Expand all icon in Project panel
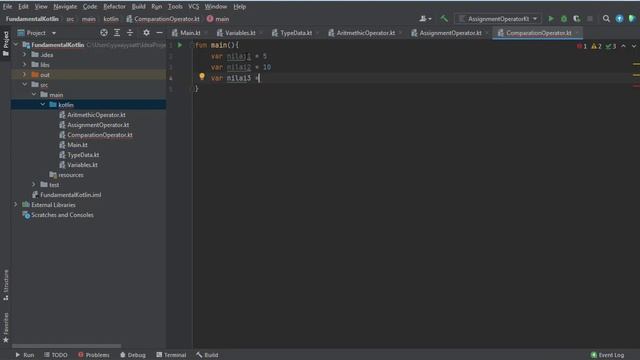The image size is (640, 360). click(117, 33)
